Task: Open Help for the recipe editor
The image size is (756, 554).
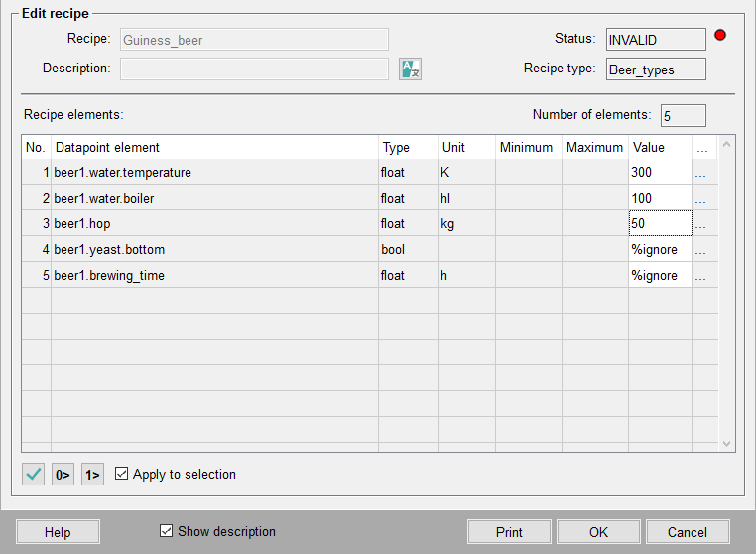Action: click(x=58, y=532)
